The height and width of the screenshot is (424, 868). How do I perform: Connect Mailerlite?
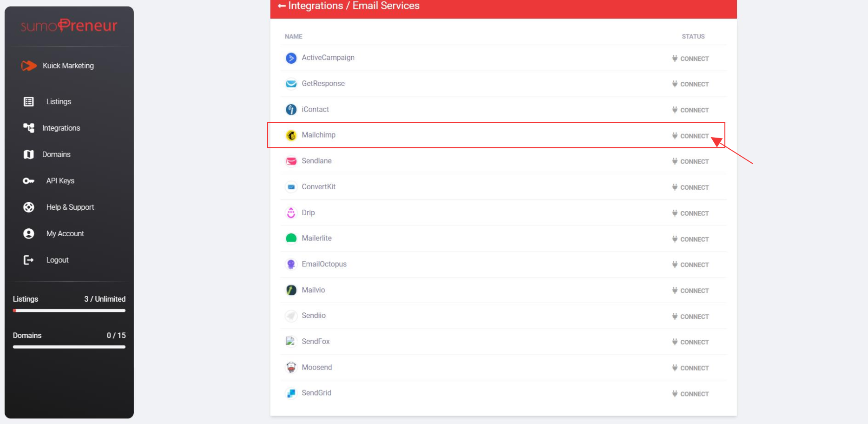pos(690,239)
